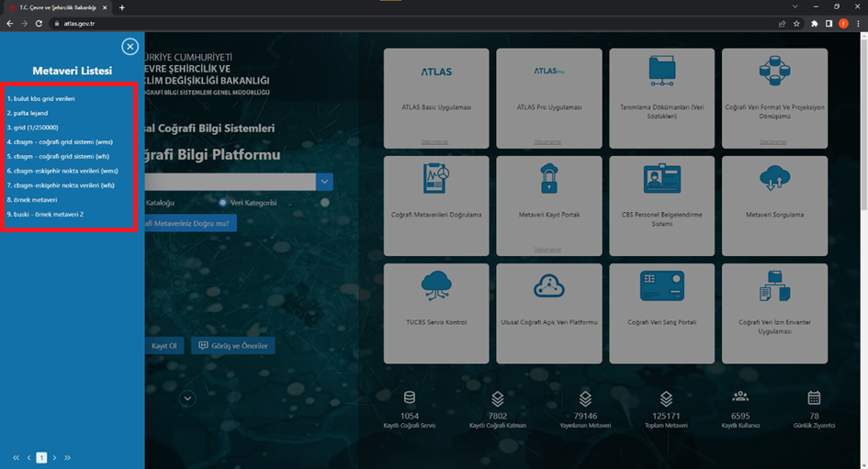Open Dökümanlar link under ATLAS Pro
This screenshot has height=469, width=868.
click(x=547, y=142)
